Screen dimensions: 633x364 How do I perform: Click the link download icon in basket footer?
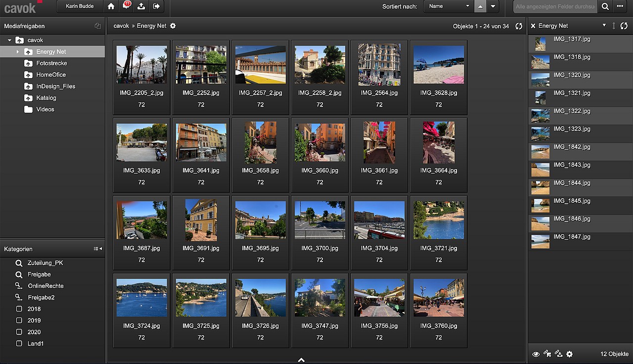(x=559, y=354)
